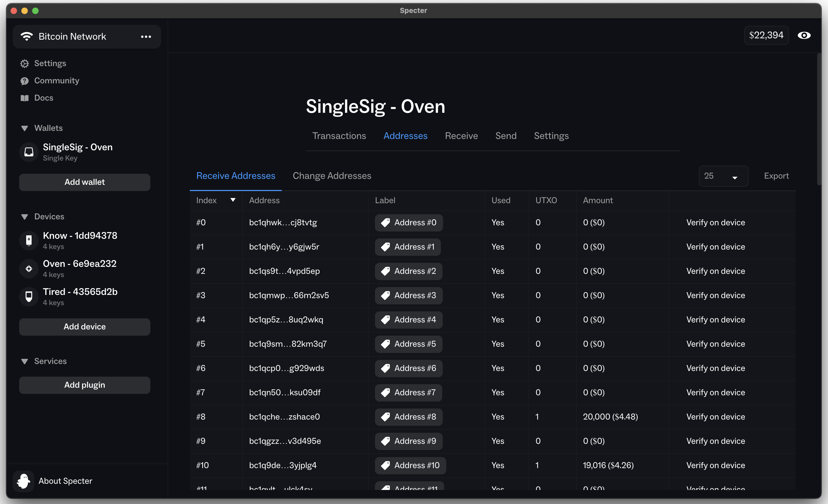The height and width of the screenshot is (504, 828).
Task: Click the tag icon on Address #0 label
Action: (x=386, y=223)
